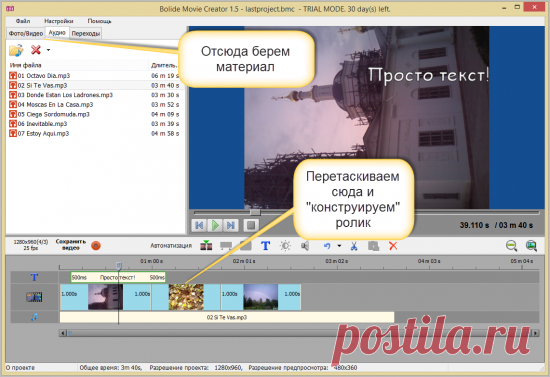This screenshot has height=377, width=550.
Task: Open the add files folder icon
Action: point(16,50)
